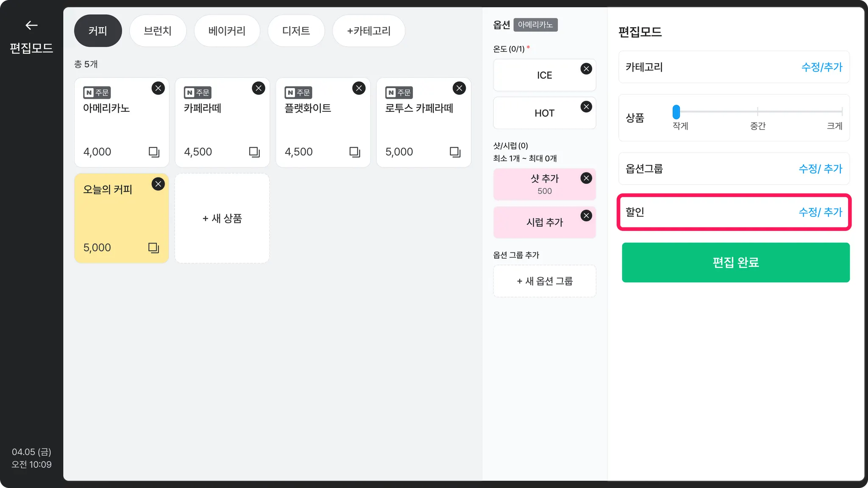Set product size slider to 중간
The width and height of the screenshot is (868, 488).
click(x=757, y=111)
